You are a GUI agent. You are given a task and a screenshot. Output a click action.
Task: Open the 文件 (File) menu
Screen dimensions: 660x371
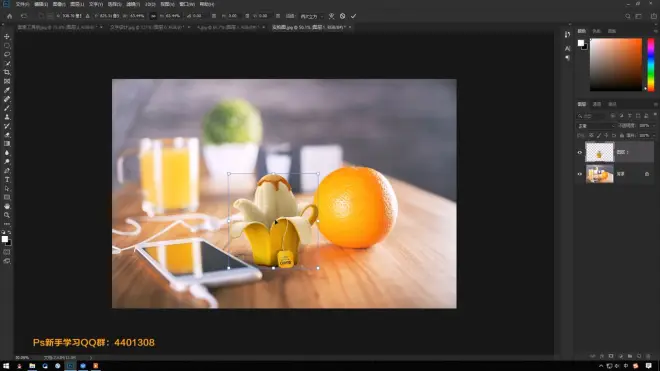click(x=22, y=4)
